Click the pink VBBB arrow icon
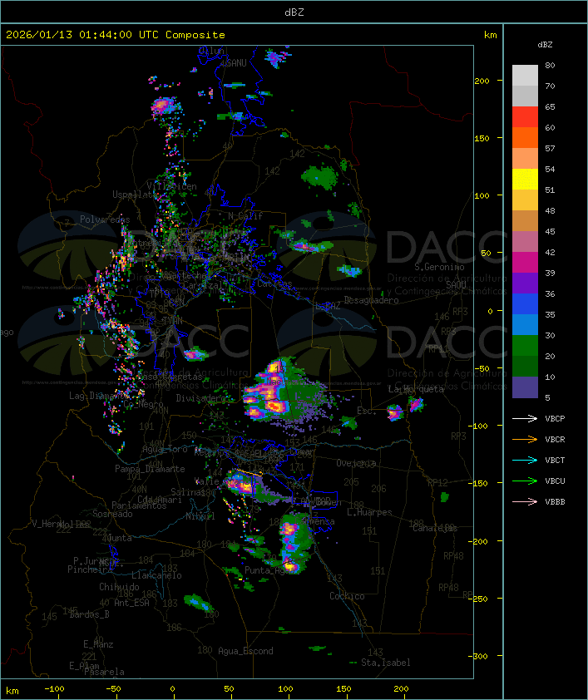This screenshot has height=700, width=588. (525, 502)
